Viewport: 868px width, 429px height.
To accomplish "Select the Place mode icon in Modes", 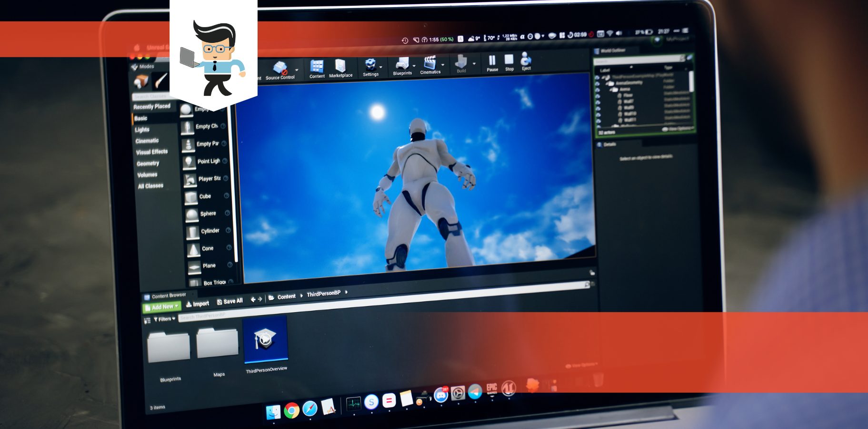I will point(141,82).
